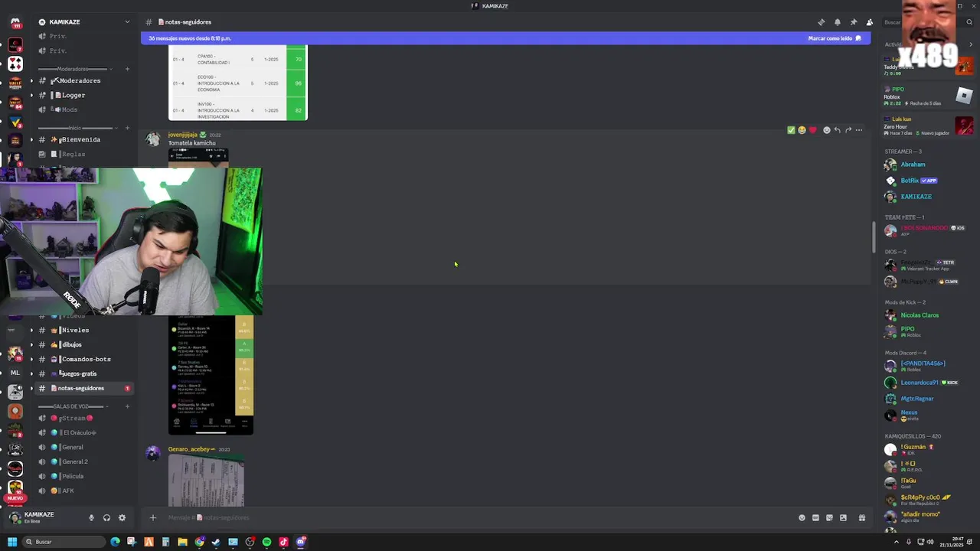Open Genaro_acebey's attached image
980x551 pixels.
(207, 481)
